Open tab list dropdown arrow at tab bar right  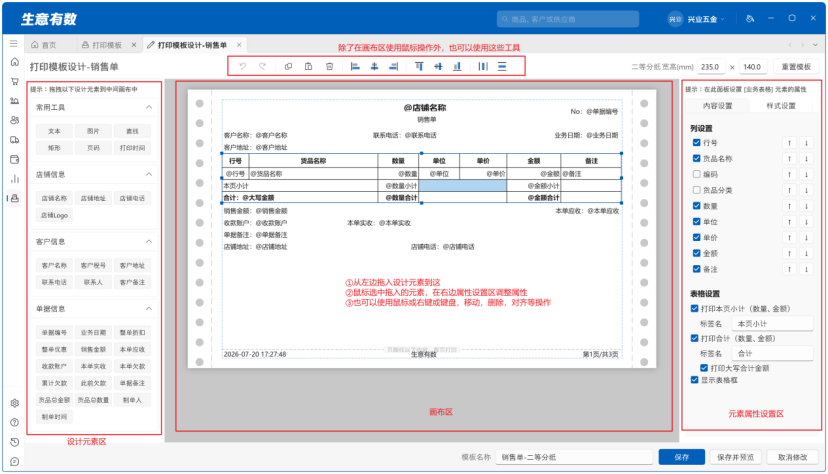817,45
